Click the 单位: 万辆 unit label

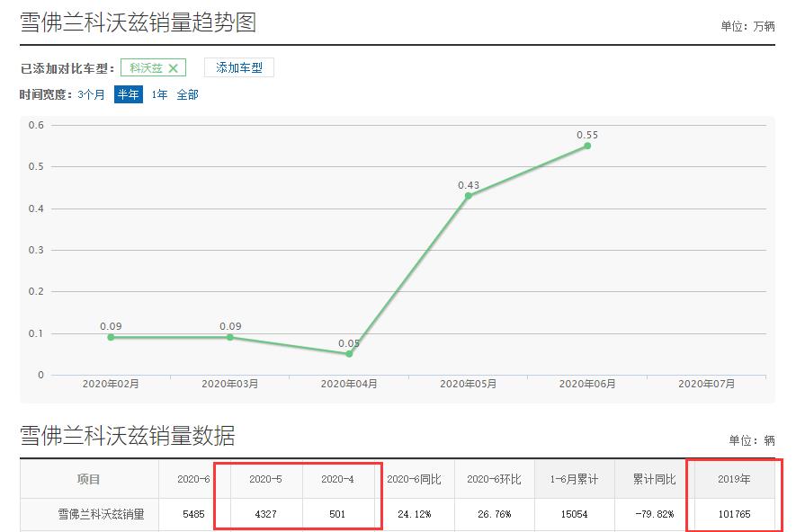747,26
